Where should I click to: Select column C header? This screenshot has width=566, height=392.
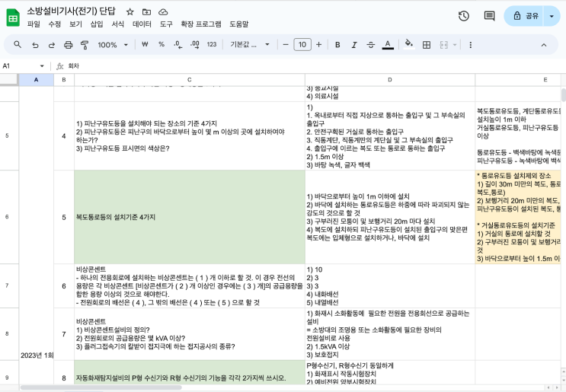pyautogui.click(x=190, y=80)
